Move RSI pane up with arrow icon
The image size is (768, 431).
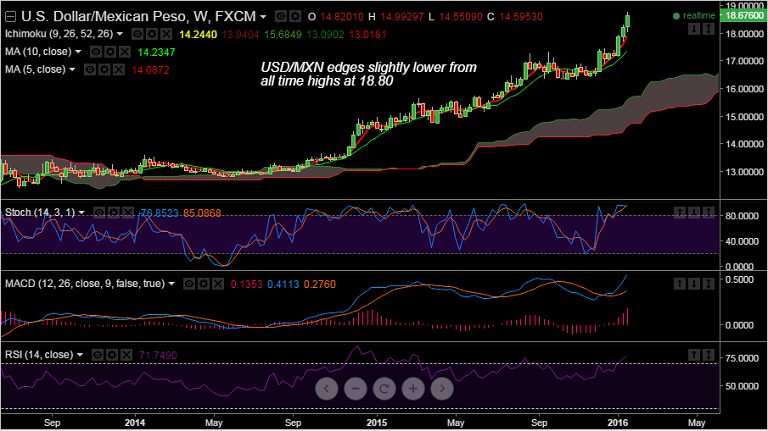click(694, 355)
